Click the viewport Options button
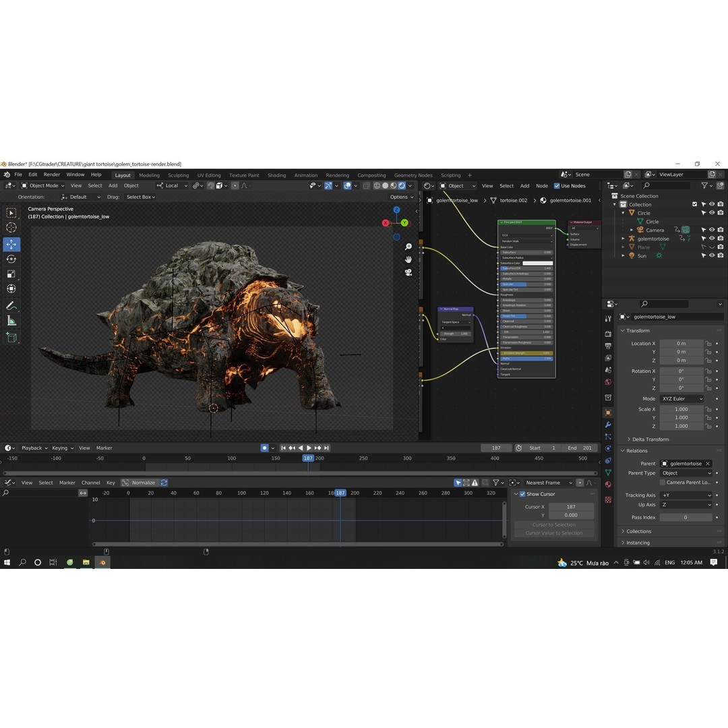 click(401, 198)
